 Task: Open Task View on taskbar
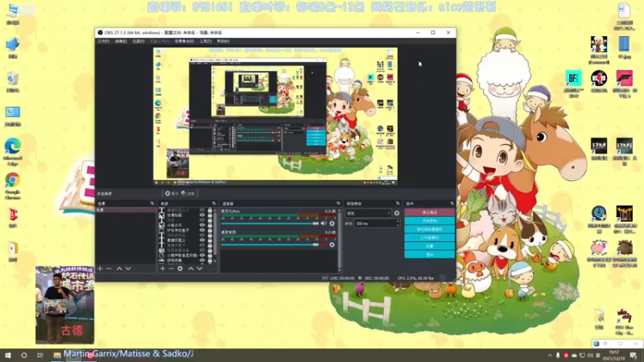tap(39, 356)
